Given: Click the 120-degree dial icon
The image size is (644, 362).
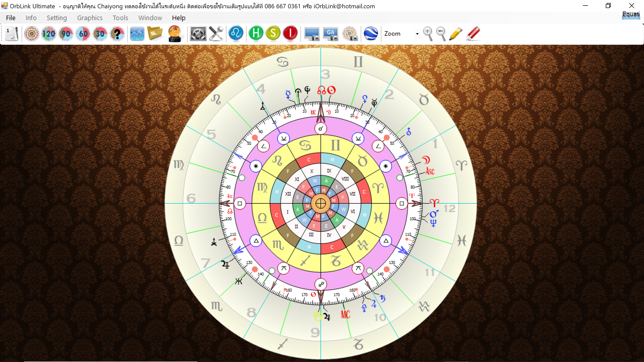Looking at the screenshot, I should click(x=49, y=33).
